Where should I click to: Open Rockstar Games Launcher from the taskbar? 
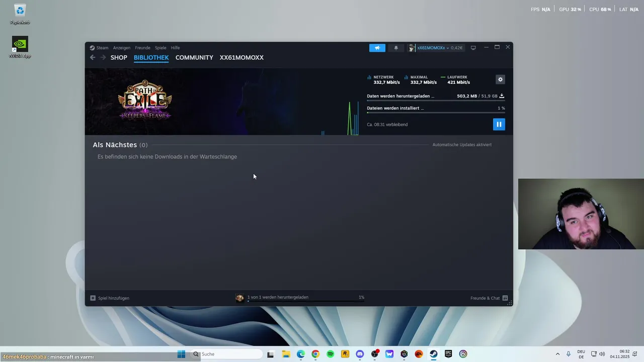tap(345, 354)
